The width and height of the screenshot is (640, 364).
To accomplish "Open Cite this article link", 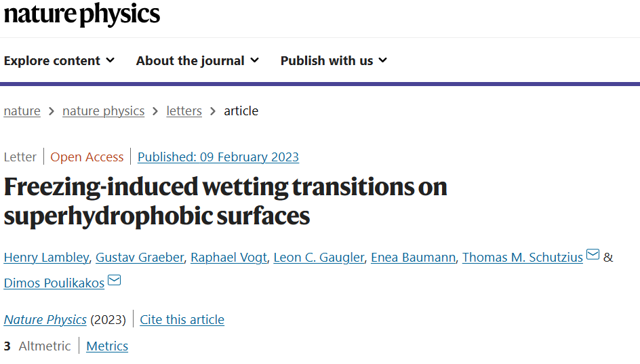I will [x=182, y=319].
